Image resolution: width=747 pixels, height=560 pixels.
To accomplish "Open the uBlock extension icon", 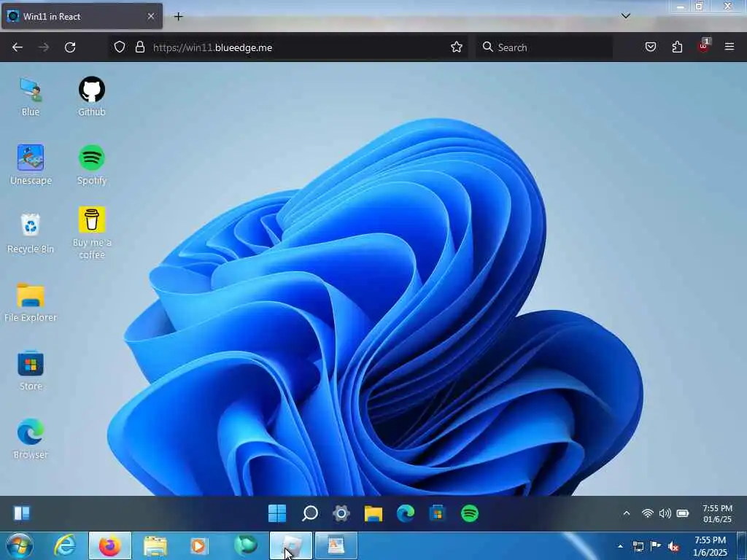I will (x=704, y=46).
